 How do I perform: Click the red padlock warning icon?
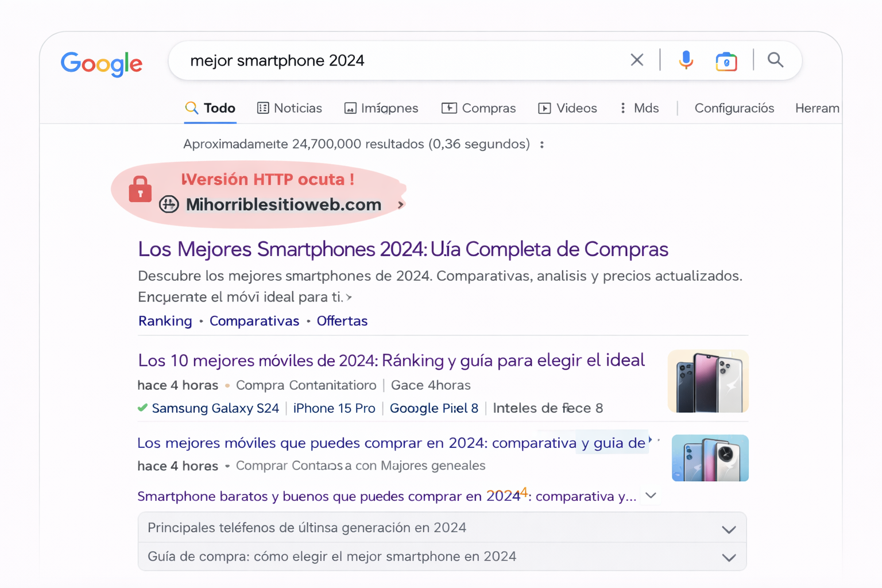(x=140, y=188)
